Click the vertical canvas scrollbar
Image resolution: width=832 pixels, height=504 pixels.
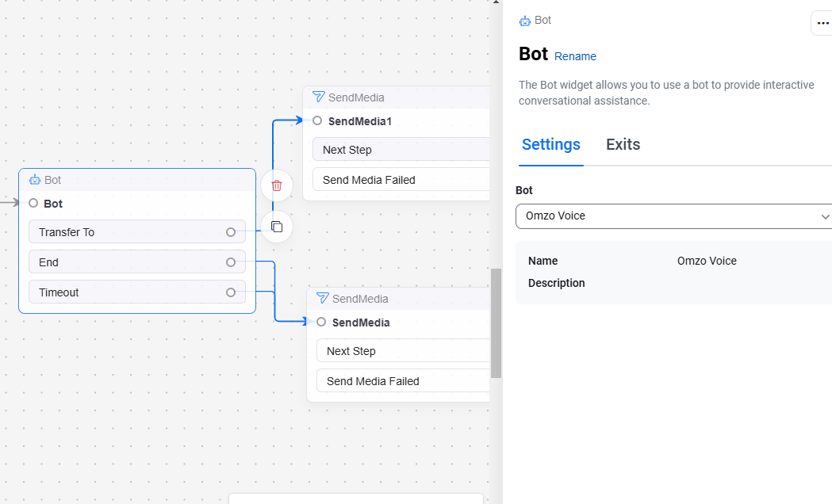point(497,323)
